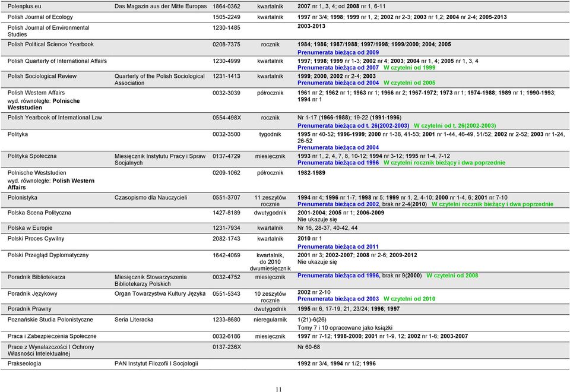Select the journal title Polenplus.eu
This screenshot has height=392, width=570.
(24, 6)
